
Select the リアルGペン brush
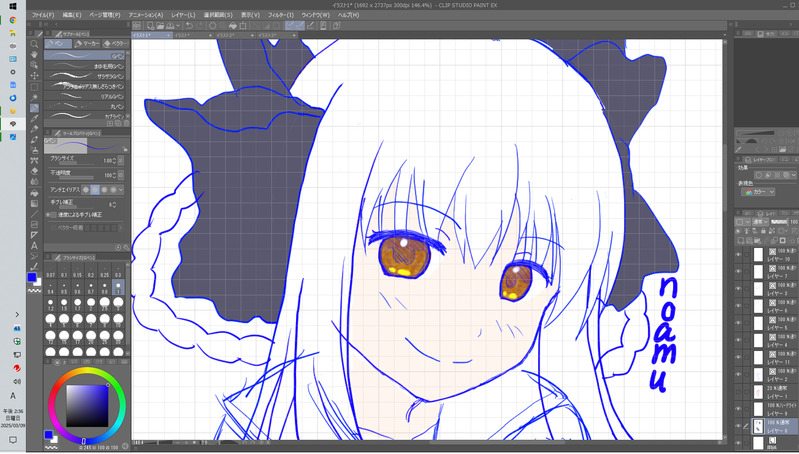pyautogui.click(x=85, y=96)
